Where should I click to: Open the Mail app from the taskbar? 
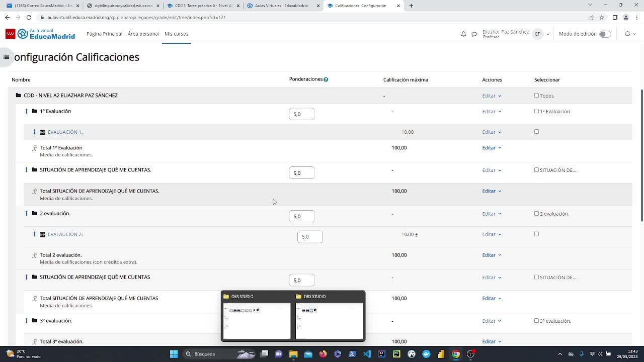pyautogui.click(x=308, y=354)
